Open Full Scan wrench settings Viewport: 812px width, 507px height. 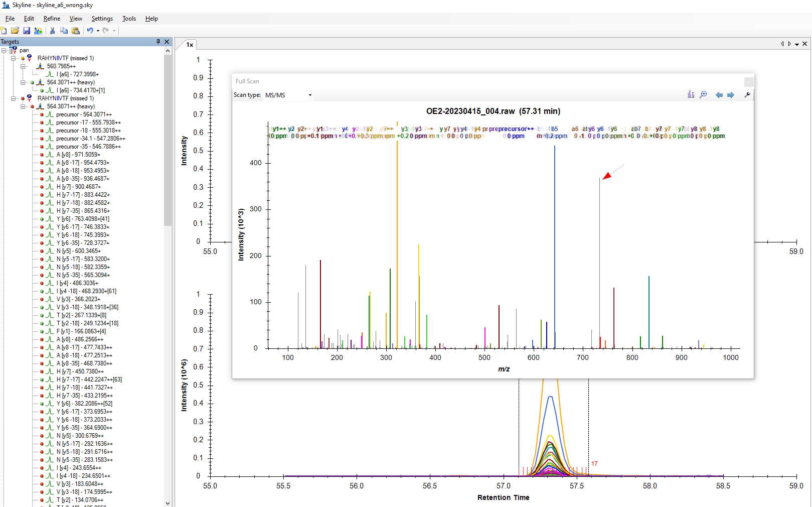(x=747, y=95)
